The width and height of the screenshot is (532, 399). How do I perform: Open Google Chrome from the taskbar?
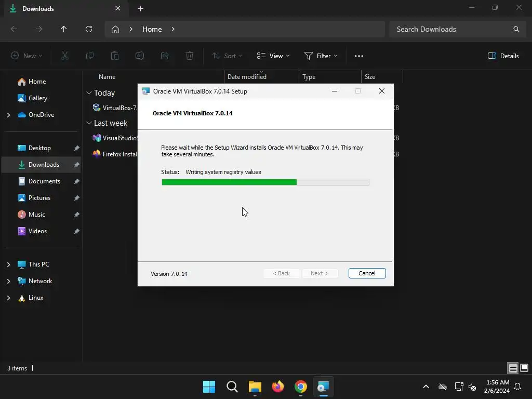[301, 387]
